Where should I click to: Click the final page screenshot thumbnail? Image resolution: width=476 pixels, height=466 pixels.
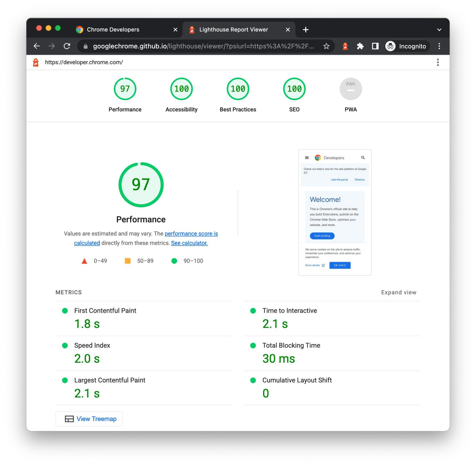pos(335,212)
